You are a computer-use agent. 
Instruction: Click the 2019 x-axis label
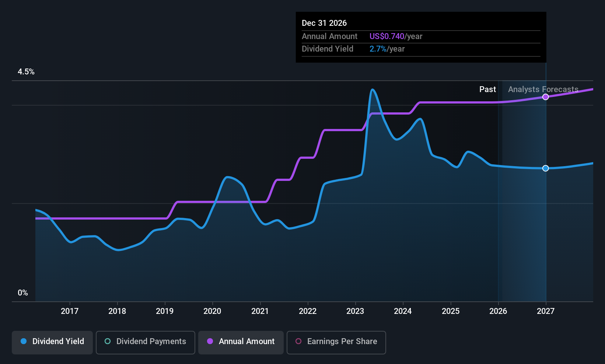click(x=165, y=311)
